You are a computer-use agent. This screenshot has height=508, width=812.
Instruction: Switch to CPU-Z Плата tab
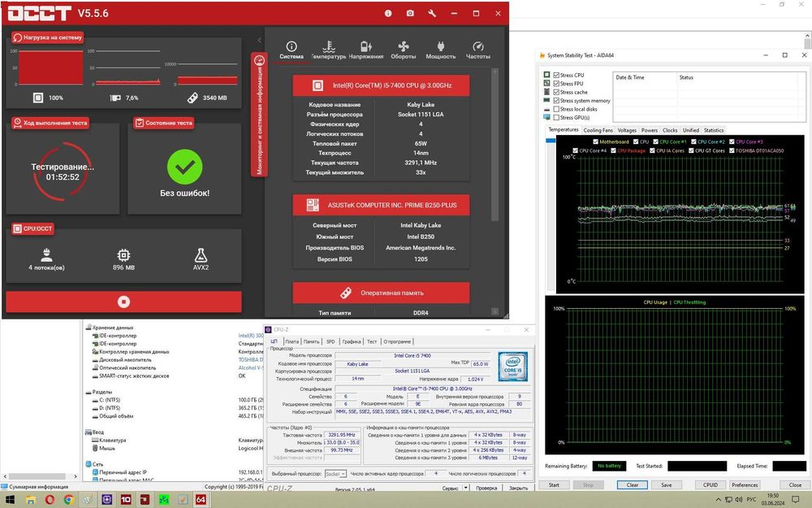coord(292,341)
